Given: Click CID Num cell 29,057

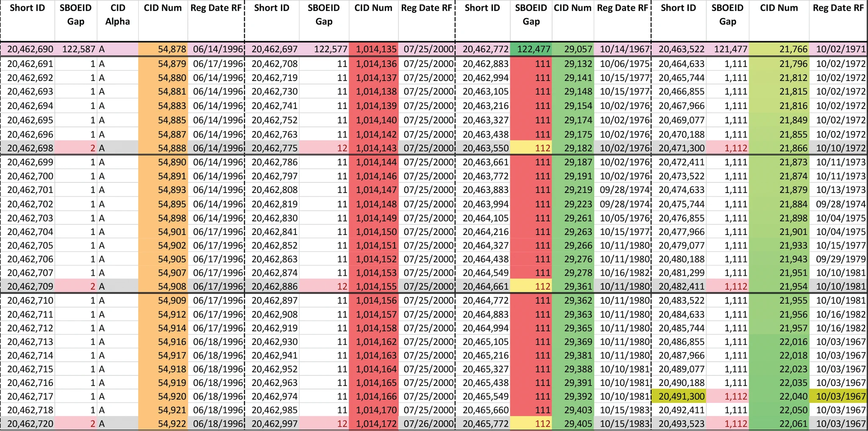Looking at the screenshot, I should (573, 49).
